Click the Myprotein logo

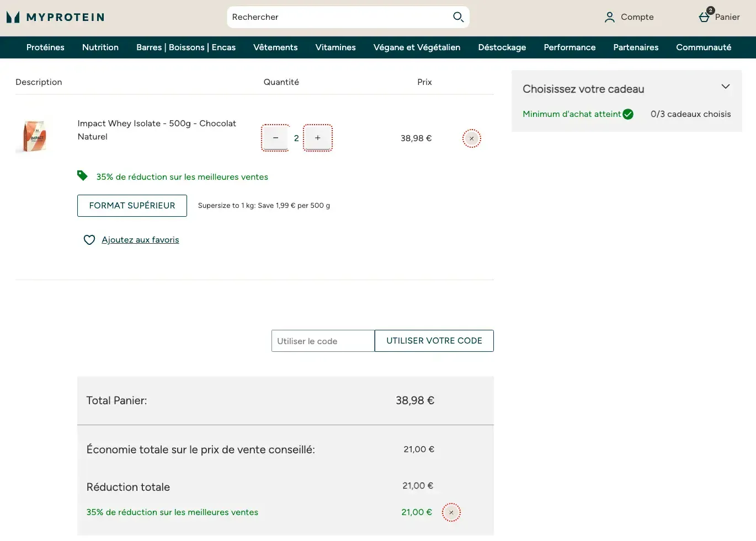tap(55, 17)
